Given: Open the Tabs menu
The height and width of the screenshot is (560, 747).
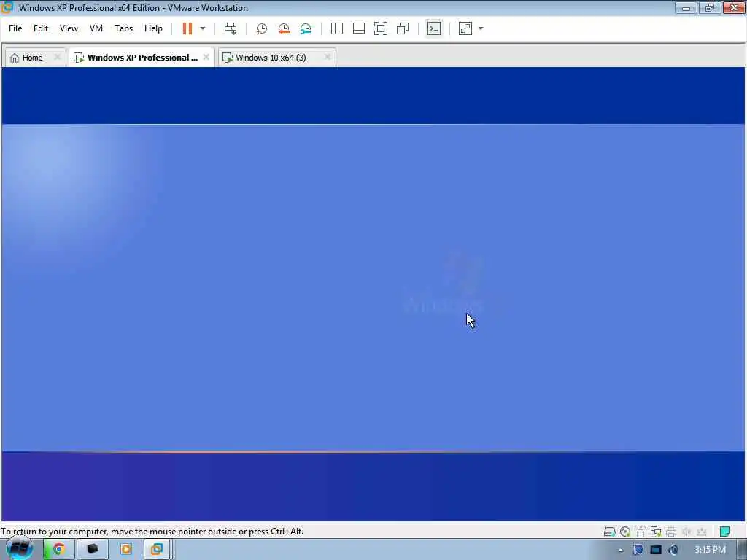Looking at the screenshot, I should (x=123, y=28).
